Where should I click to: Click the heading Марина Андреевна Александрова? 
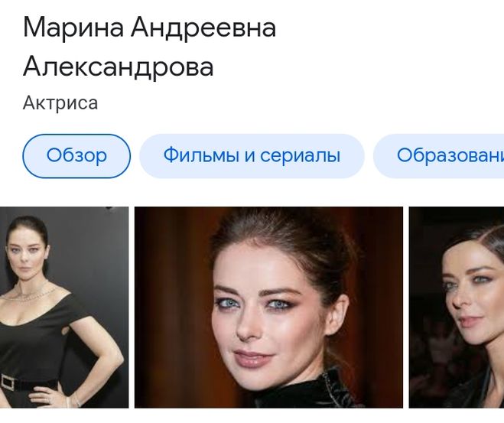point(149,47)
